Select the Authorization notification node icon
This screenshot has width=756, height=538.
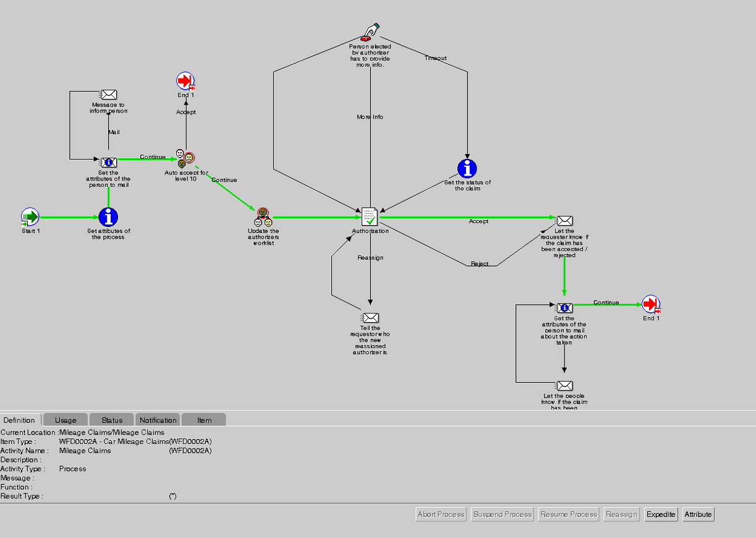click(370, 217)
